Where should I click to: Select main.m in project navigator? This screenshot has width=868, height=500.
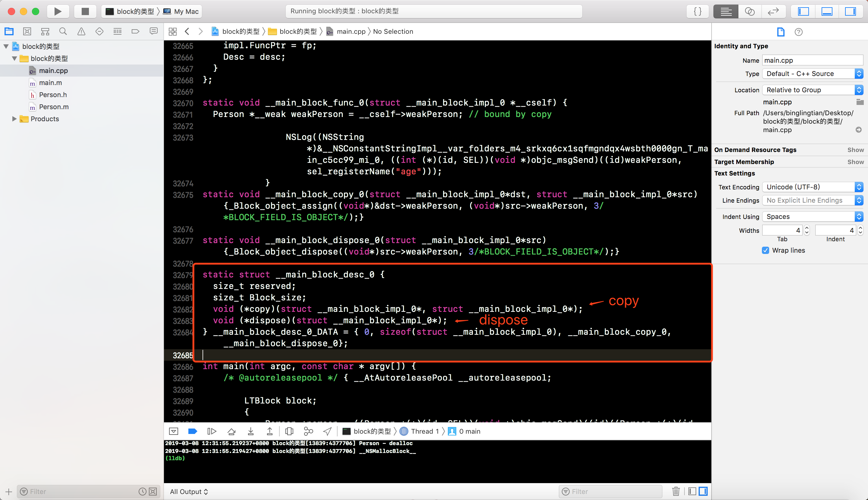(x=50, y=83)
